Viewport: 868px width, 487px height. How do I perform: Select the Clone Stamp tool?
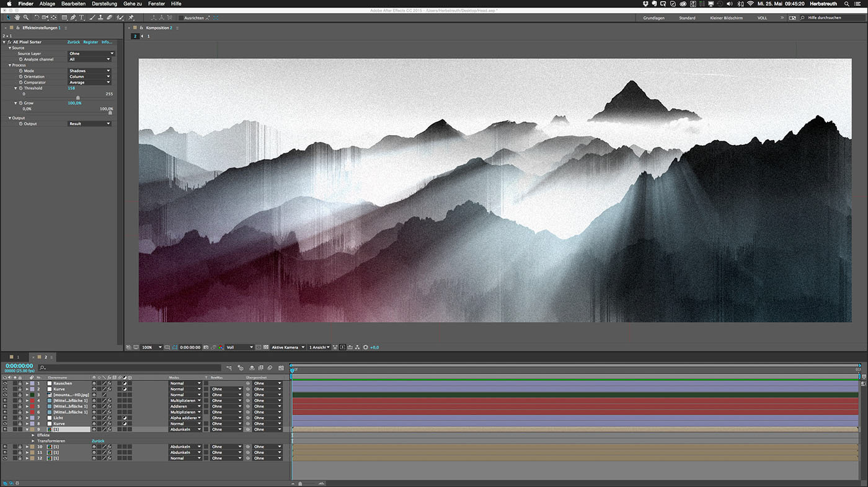point(100,18)
